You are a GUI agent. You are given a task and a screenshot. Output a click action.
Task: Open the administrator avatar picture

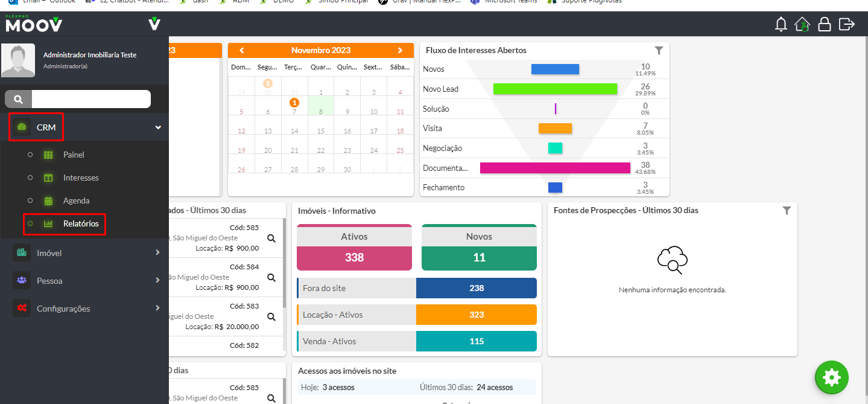pos(18,60)
